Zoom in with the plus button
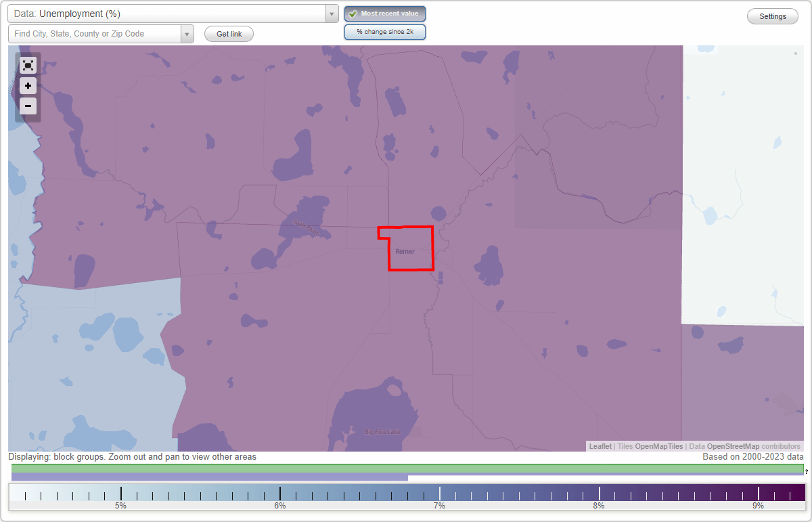This screenshot has height=522, width=812. pos(28,86)
